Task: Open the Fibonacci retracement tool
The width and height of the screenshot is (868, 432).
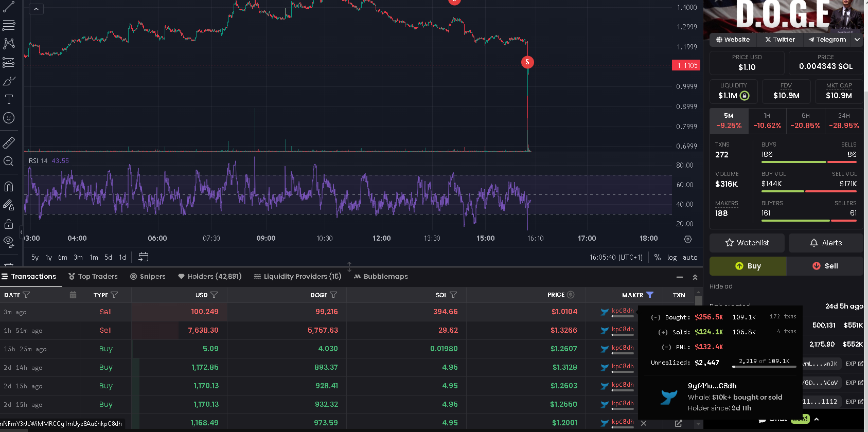Action: 9,25
